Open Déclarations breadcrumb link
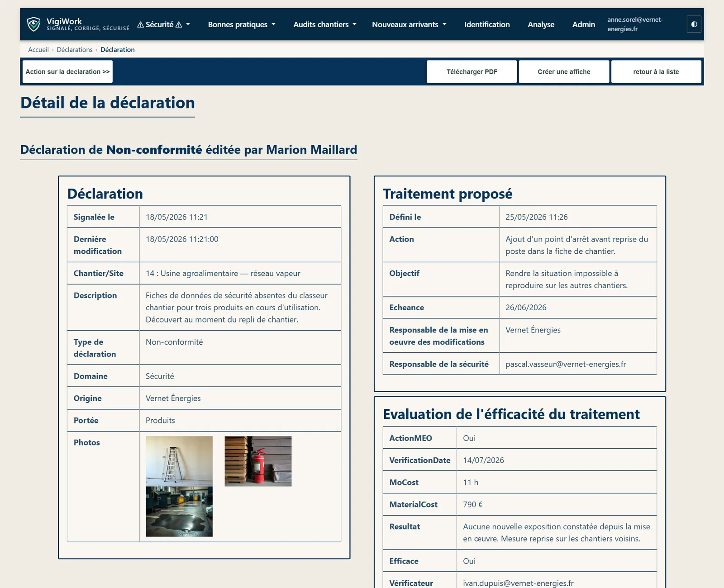Screen dimensions: 724x588 pos(75,50)
